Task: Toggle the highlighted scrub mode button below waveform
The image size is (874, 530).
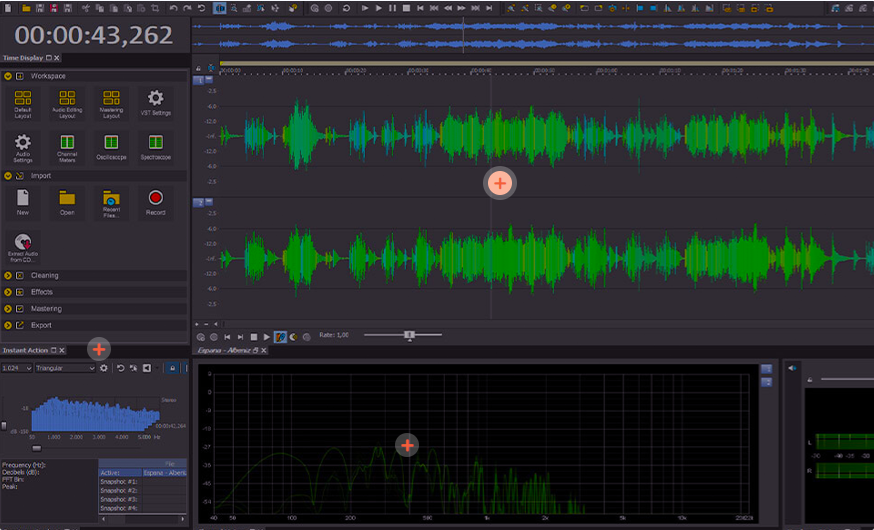Action: [x=280, y=337]
